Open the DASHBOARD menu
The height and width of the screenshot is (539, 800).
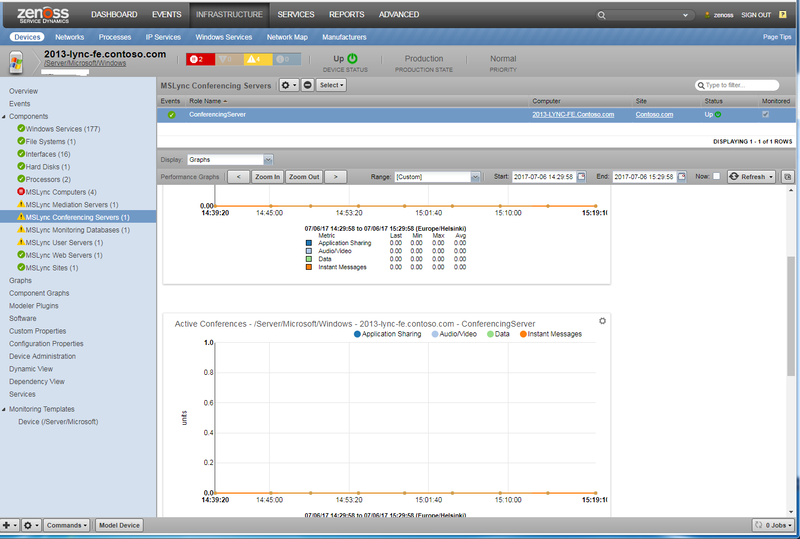tap(114, 15)
